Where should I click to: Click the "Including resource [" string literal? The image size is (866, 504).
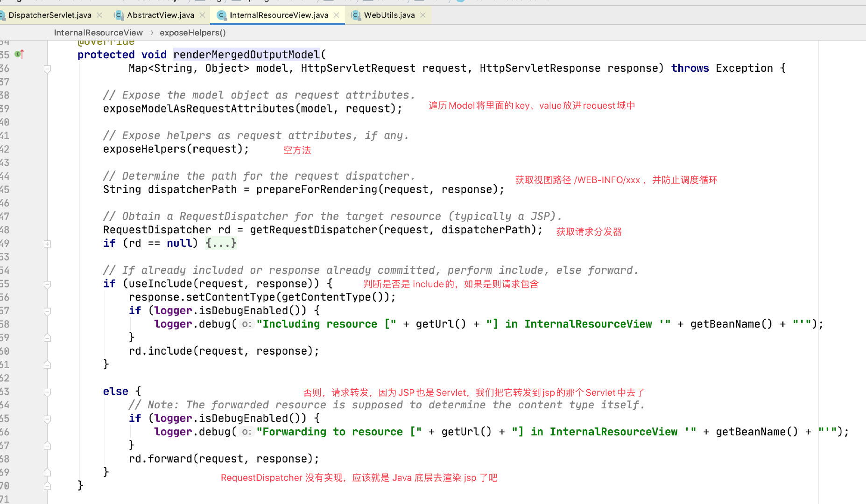(x=326, y=324)
